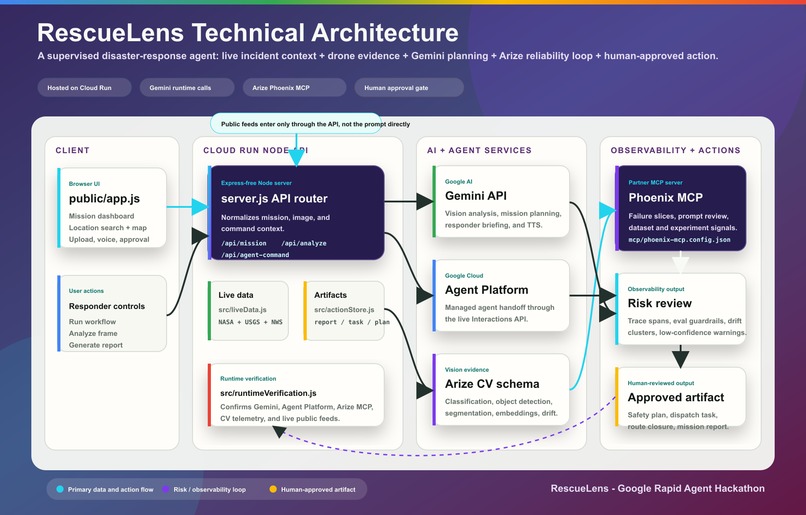This screenshot has width=806, height=515.
Task: Click the NASA + USGS + NWS text
Action: pyautogui.click(x=250, y=322)
